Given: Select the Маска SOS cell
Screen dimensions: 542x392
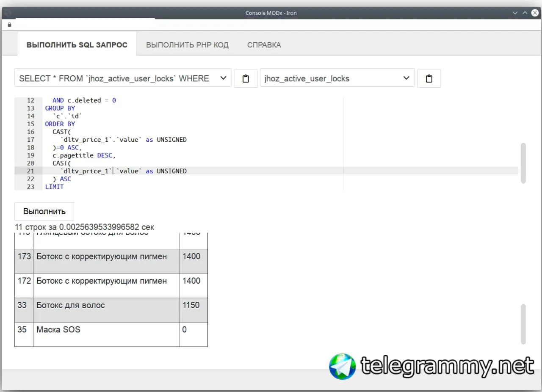Looking at the screenshot, I should click(107, 334).
